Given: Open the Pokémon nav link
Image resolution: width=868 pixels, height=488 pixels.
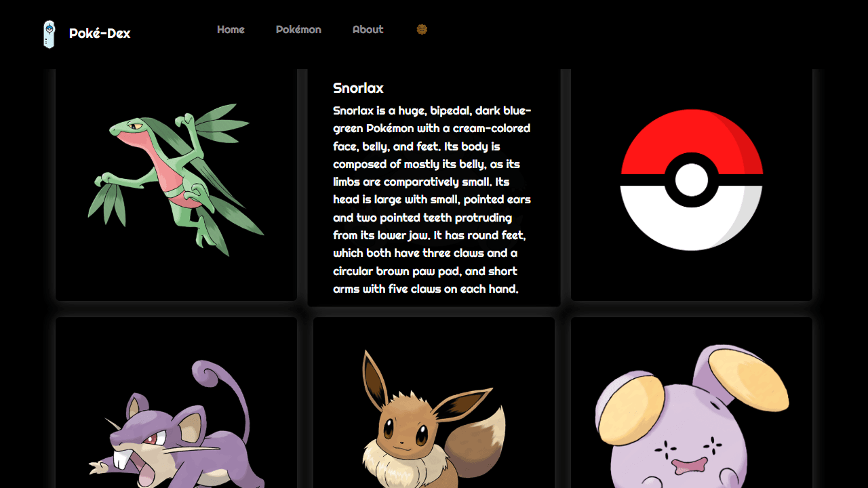Looking at the screenshot, I should [x=298, y=29].
